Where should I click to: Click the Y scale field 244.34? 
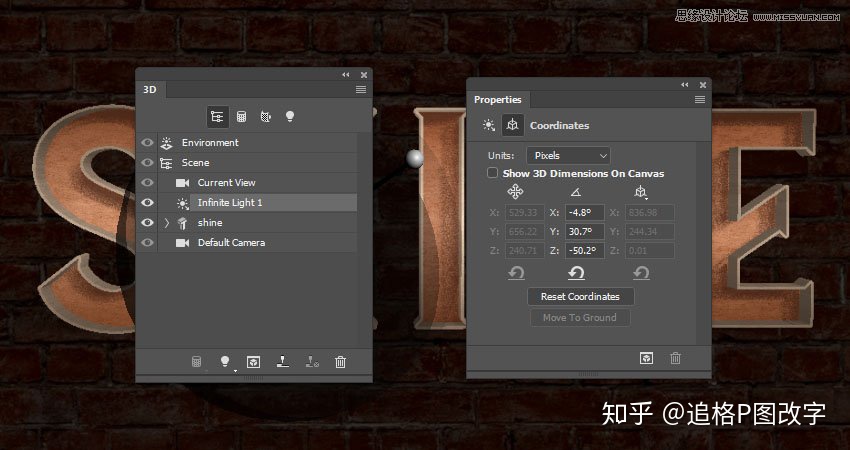click(650, 232)
